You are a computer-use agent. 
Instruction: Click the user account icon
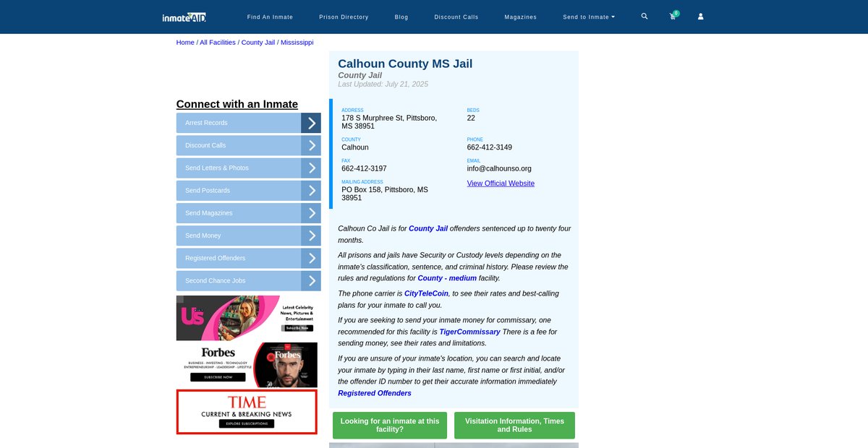coord(700,17)
